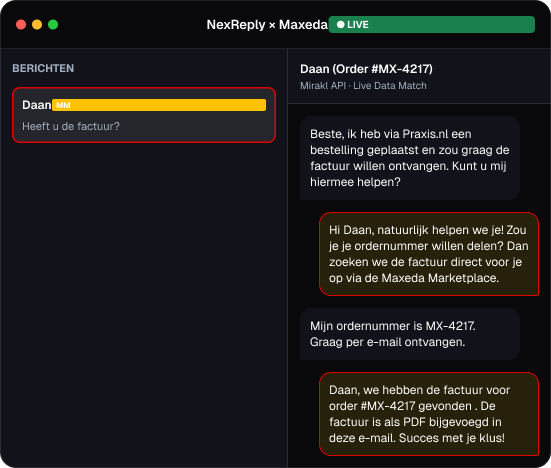Select the reply 'Daan, we hebben de factuur'

pos(429,414)
